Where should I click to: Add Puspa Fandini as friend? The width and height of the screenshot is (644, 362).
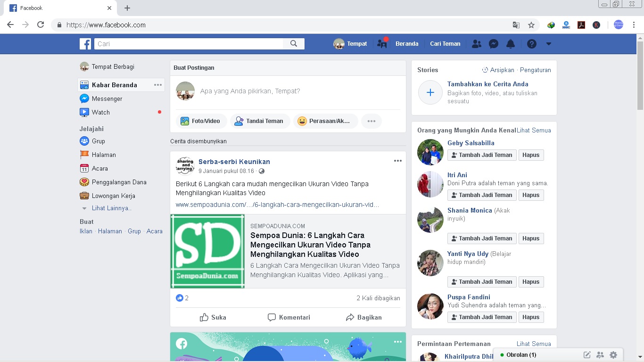point(482,317)
